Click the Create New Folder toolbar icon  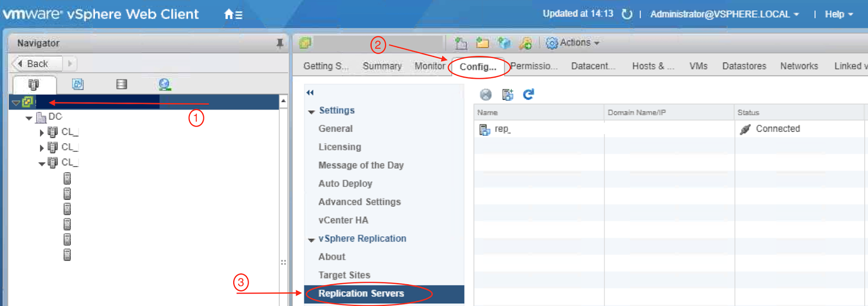tap(482, 43)
